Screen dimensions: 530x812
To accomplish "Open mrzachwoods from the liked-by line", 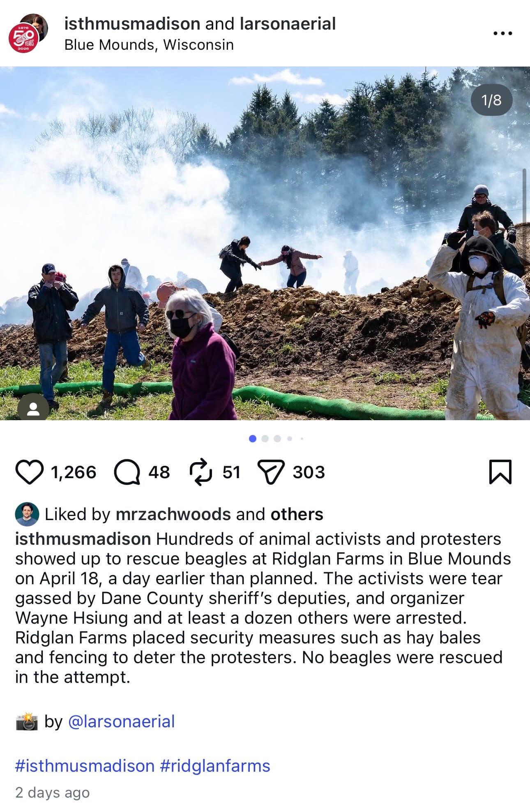I will coord(173,514).
